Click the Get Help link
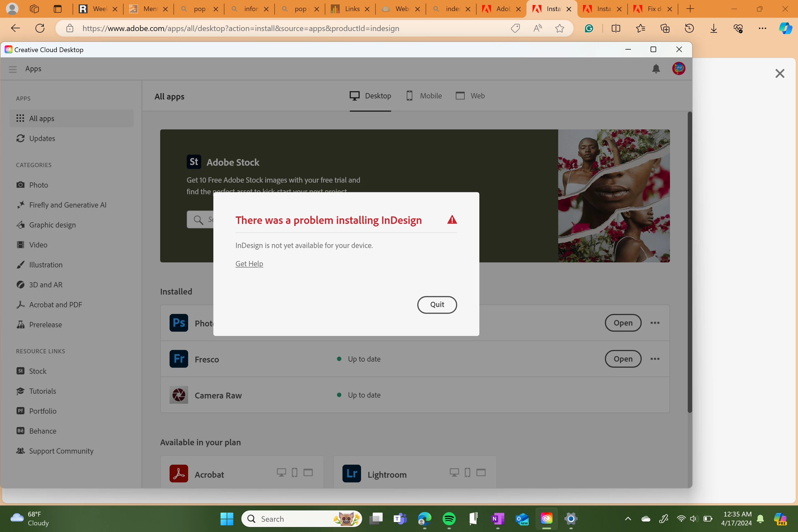The width and height of the screenshot is (798, 532). pos(249,264)
